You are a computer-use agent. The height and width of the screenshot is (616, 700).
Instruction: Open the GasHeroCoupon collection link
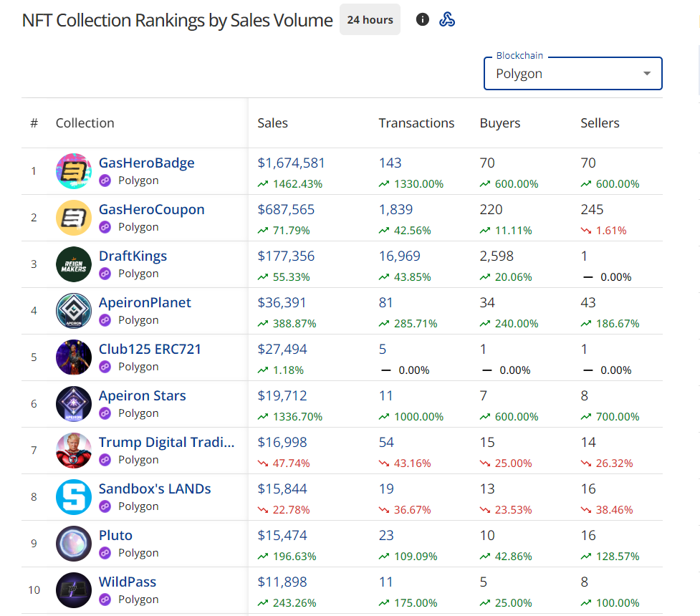pyautogui.click(x=151, y=209)
